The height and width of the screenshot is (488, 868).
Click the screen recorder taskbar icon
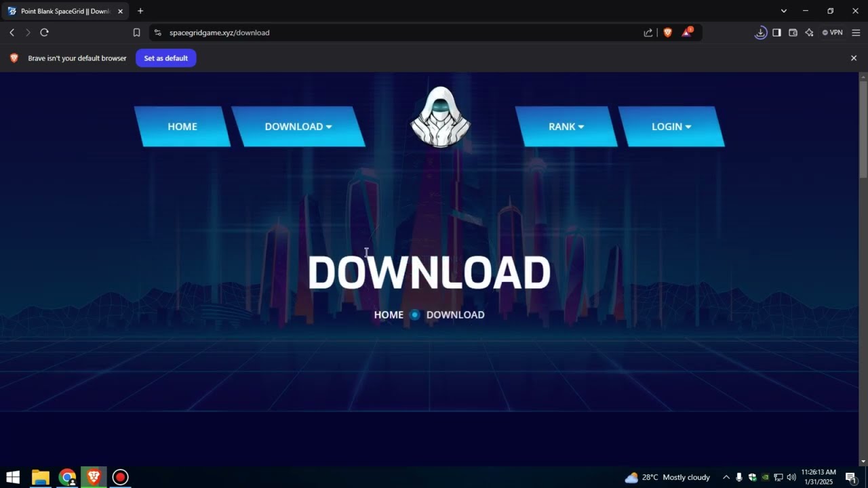point(120,477)
